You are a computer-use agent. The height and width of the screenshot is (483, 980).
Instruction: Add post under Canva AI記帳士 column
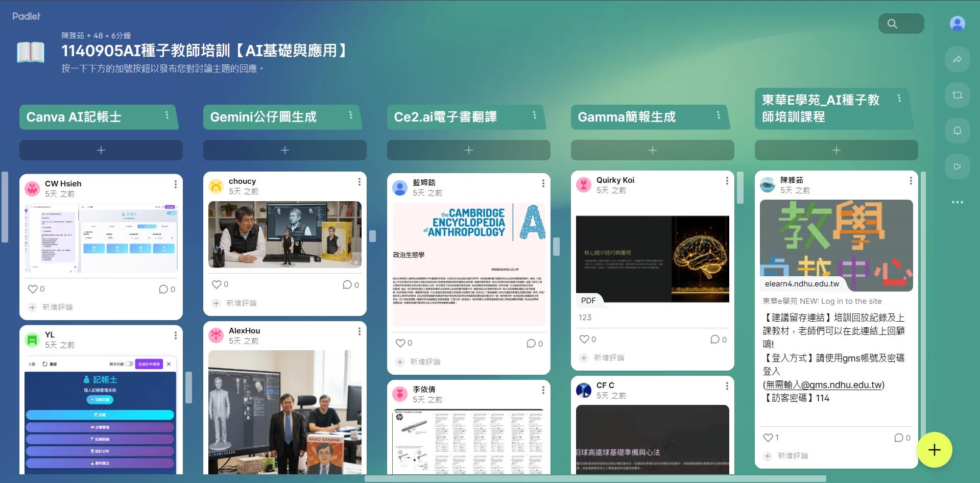pyautogui.click(x=101, y=150)
